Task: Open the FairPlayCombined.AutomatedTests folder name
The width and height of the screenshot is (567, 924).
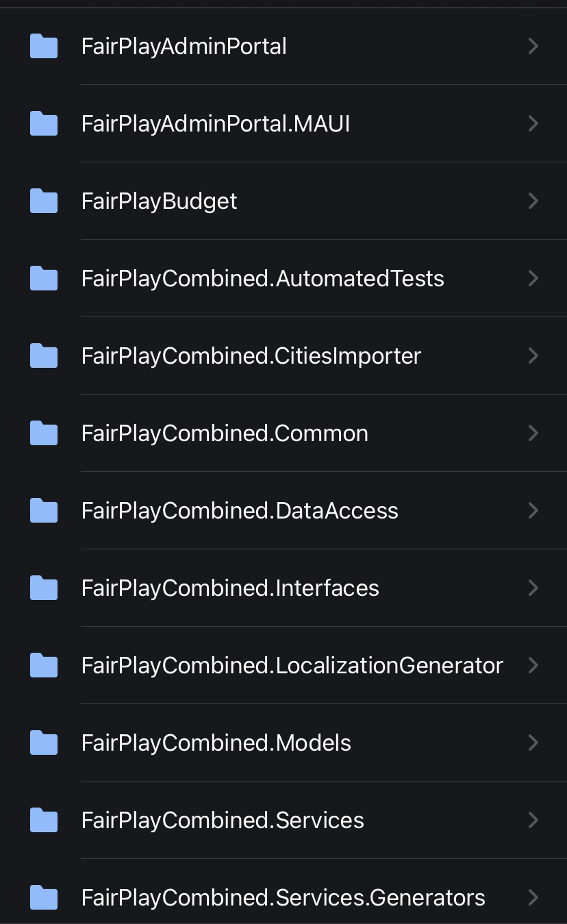Action: pyautogui.click(x=263, y=279)
